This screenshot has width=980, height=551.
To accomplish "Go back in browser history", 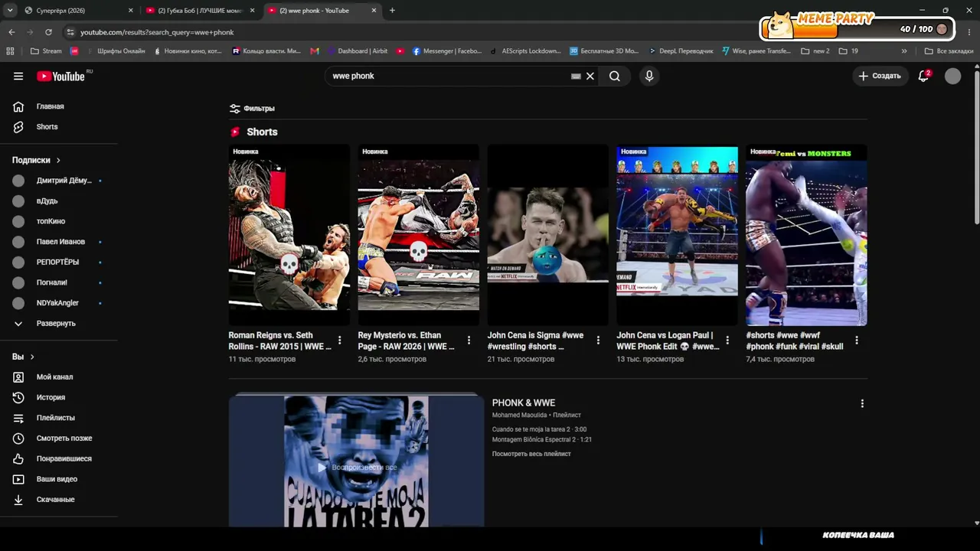I will pyautogui.click(x=11, y=32).
